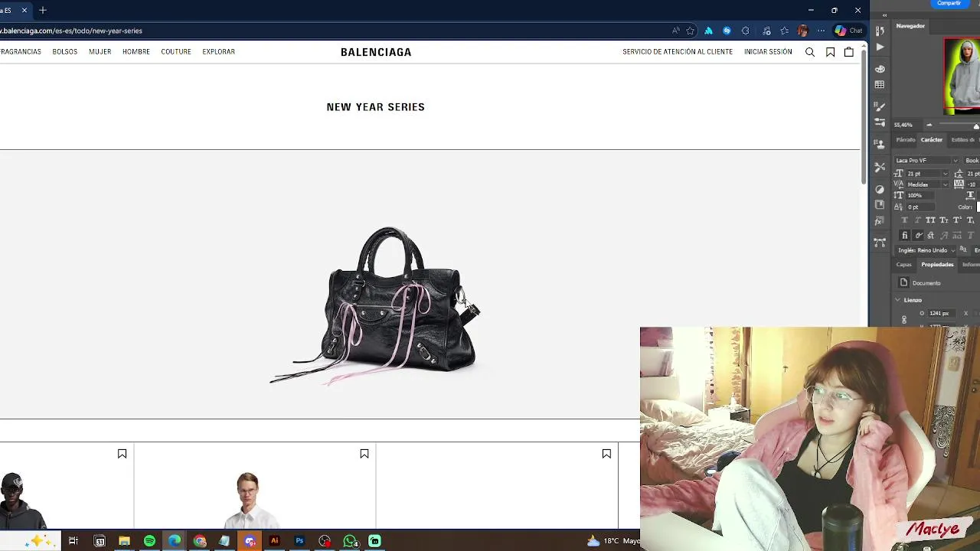Open Copilot Chat in Edge
Screen dimensions: 980x551
848,31
